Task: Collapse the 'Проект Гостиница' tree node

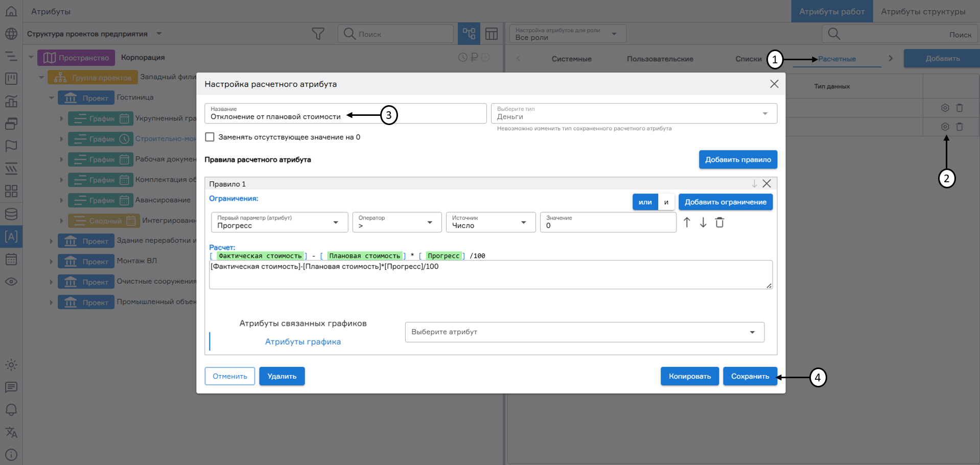Action: (x=51, y=97)
